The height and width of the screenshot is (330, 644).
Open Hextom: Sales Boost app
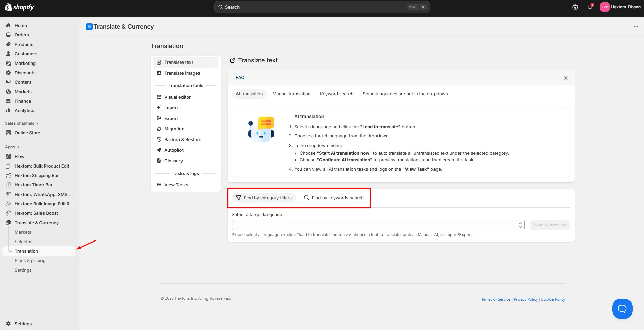click(x=36, y=213)
